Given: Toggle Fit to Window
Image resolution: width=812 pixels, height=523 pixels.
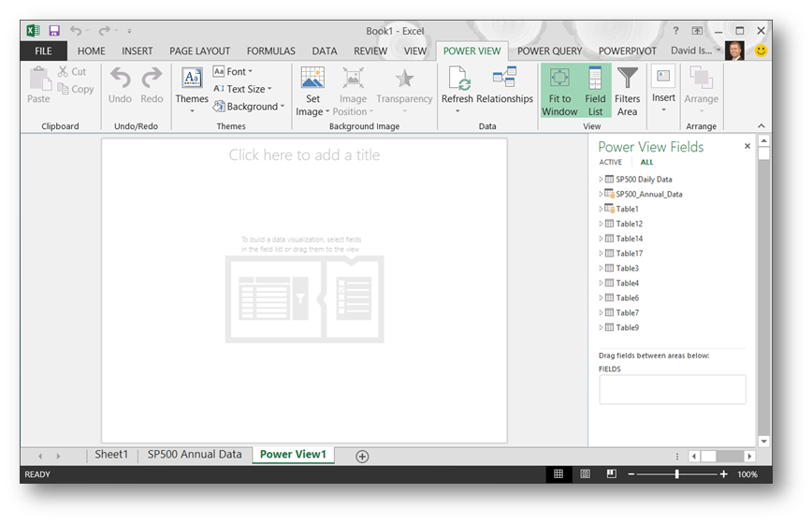Looking at the screenshot, I should pos(559,91).
